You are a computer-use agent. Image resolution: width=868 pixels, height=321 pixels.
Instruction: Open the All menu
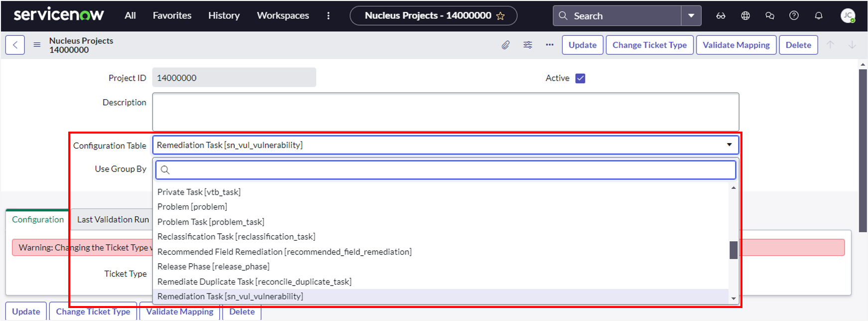pos(130,15)
